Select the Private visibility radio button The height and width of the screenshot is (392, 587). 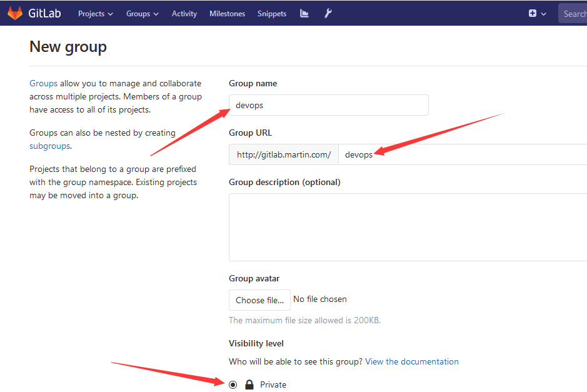(x=233, y=384)
